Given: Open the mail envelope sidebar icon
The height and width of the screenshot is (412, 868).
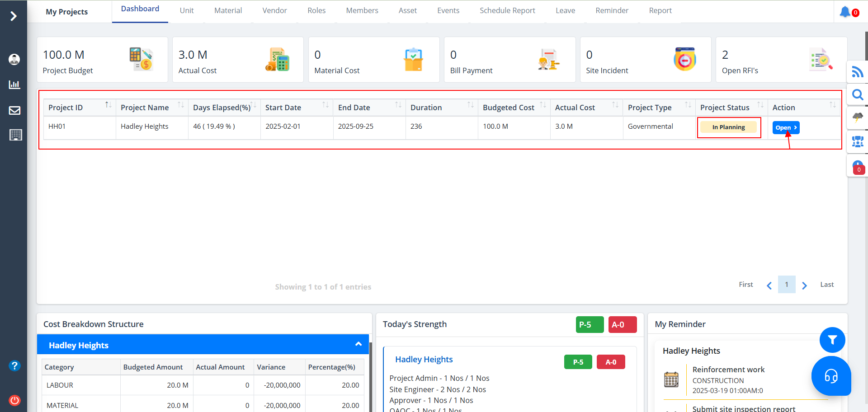Looking at the screenshot, I should [14, 111].
